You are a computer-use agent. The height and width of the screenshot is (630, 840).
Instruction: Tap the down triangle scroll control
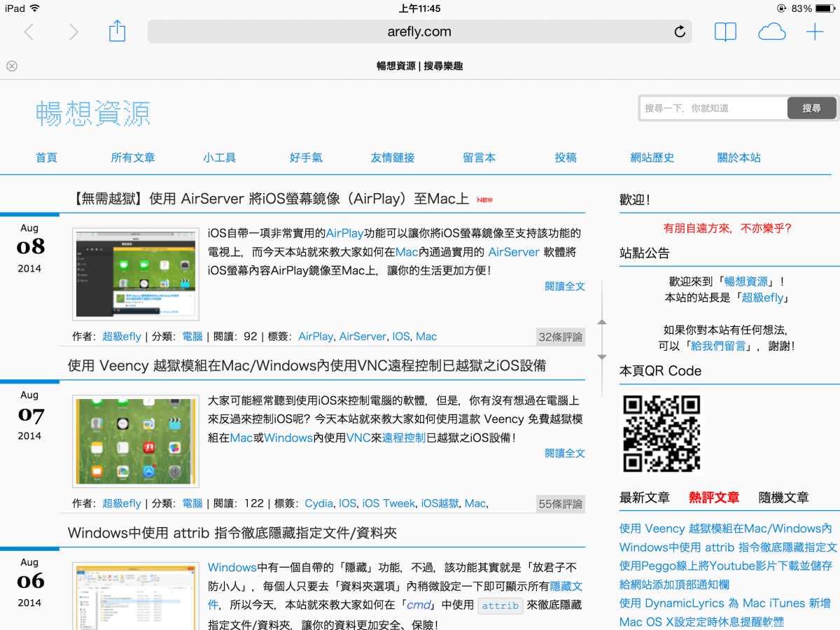pyautogui.click(x=601, y=356)
